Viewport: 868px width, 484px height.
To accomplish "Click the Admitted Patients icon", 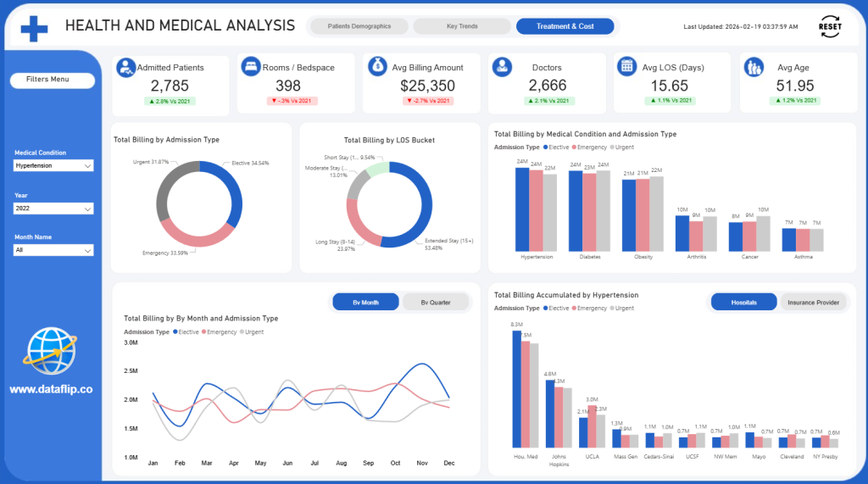I will [126, 67].
